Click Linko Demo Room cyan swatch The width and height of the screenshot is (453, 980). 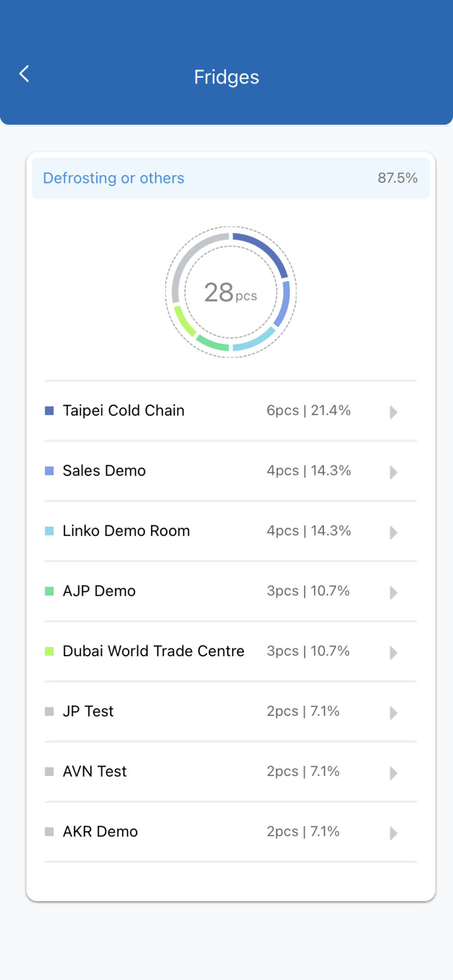point(49,531)
